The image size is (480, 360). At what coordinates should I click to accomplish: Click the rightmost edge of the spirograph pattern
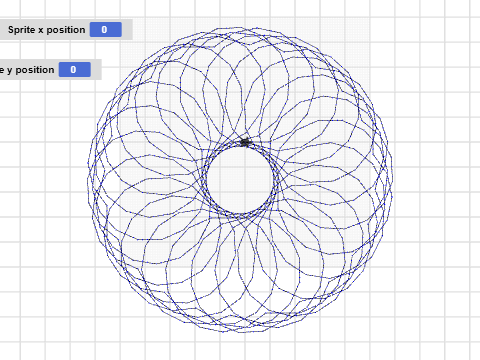[x=392, y=180]
